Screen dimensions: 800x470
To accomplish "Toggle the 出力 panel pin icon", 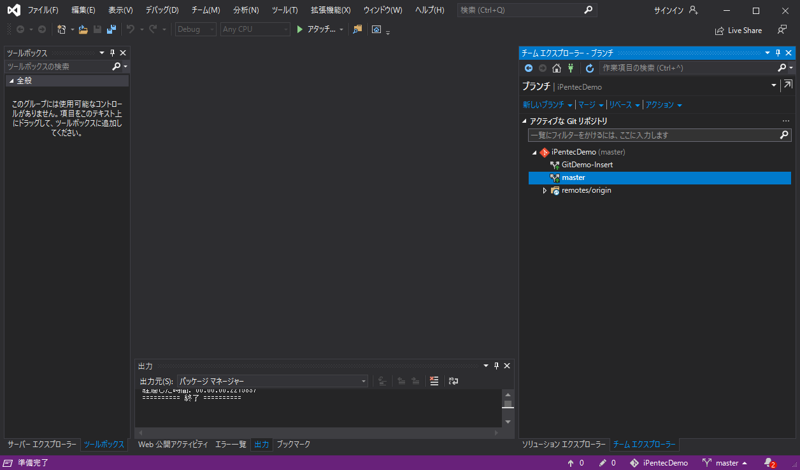I will pyautogui.click(x=496, y=366).
